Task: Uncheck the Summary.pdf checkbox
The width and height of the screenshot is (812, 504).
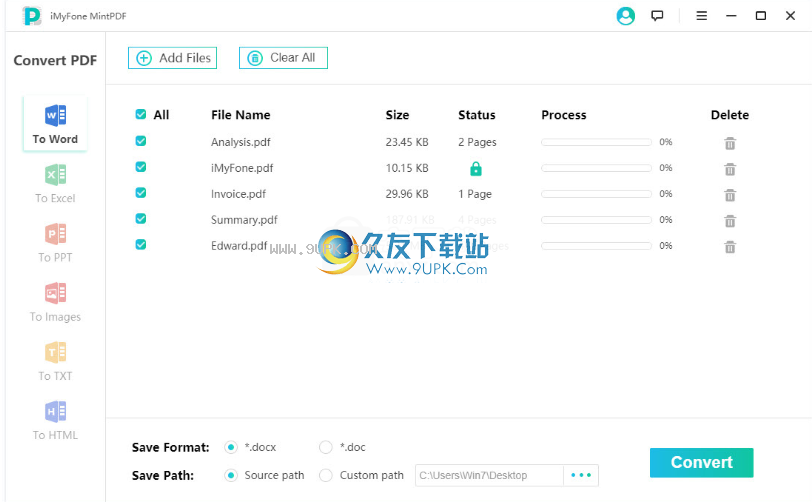Action: pyautogui.click(x=141, y=219)
